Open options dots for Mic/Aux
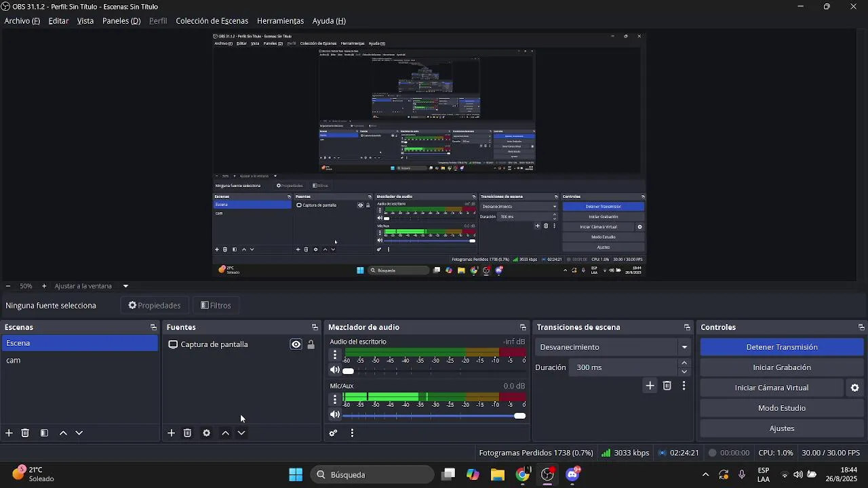This screenshot has height=488, width=868. click(335, 399)
